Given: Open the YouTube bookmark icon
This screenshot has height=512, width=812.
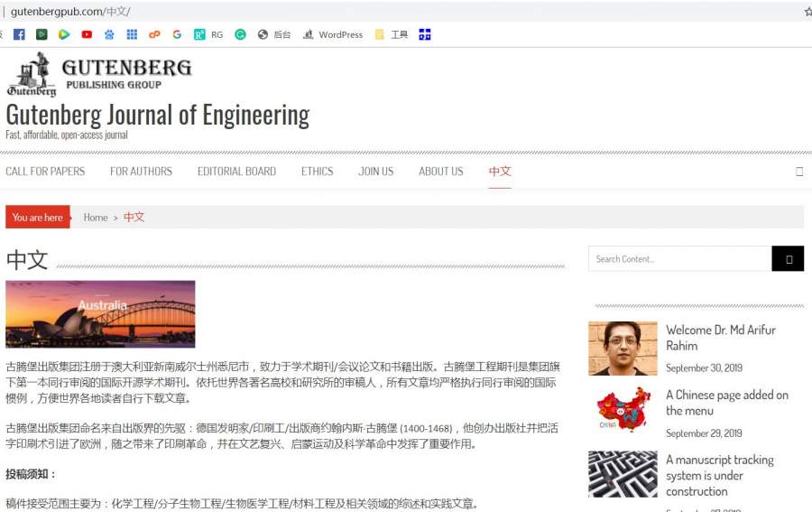Looking at the screenshot, I should pyautogui.click(x=87, y=34).
